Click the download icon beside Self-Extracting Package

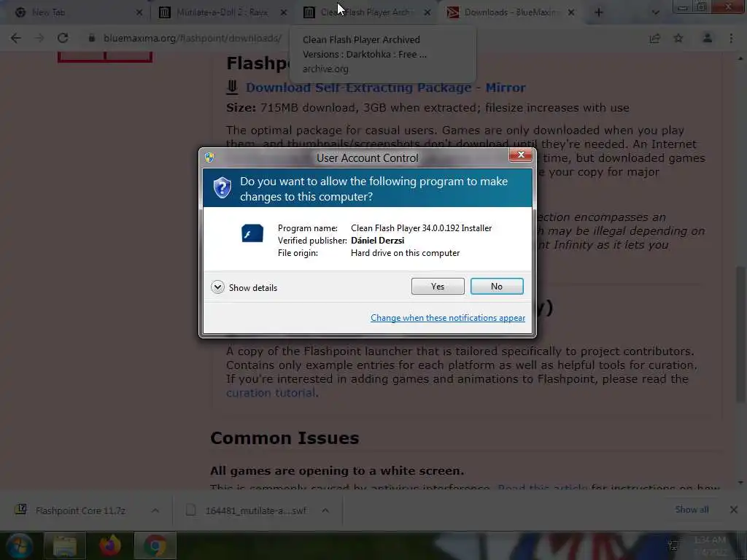(232, 87)
